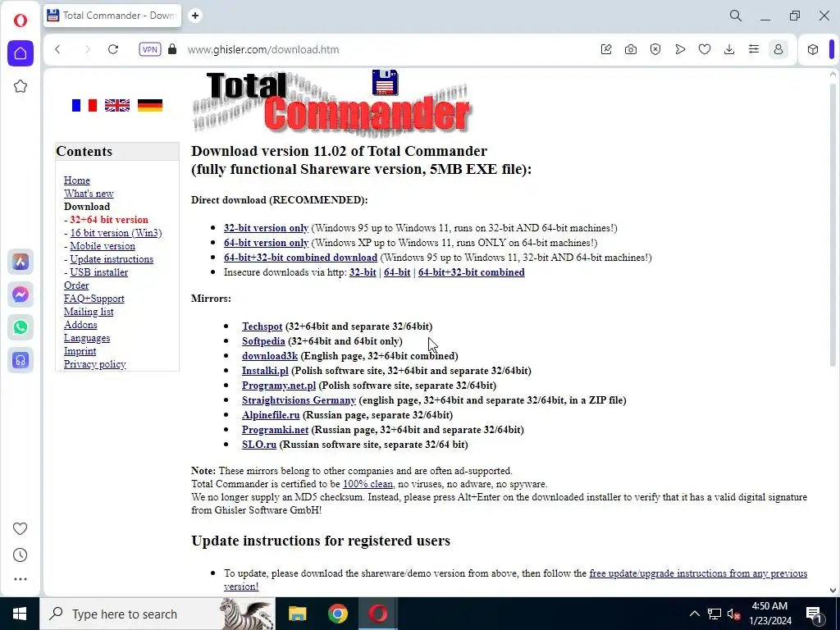Image resolution: width=840 pixels, height=630 pixels.
Task: Open Easy Setup sliders icon
Action: tap(754, 49)
